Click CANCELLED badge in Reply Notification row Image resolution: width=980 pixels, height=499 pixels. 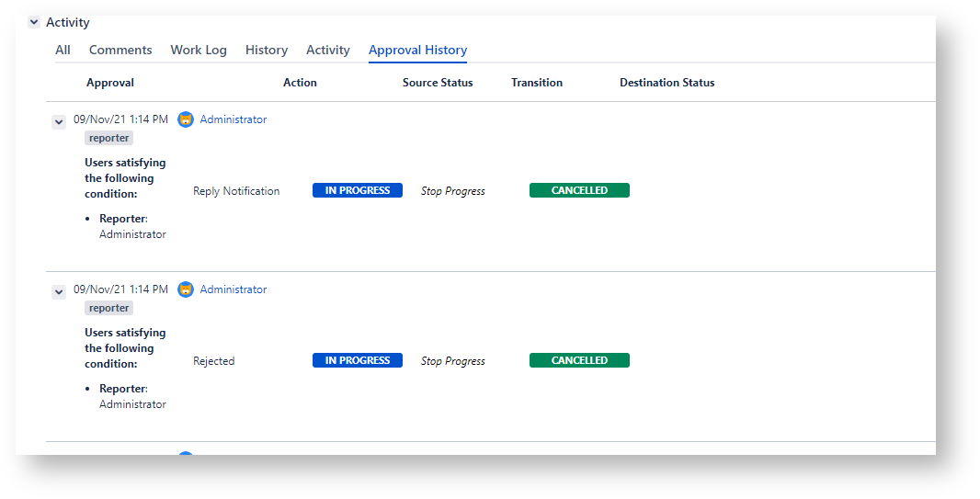pos(579,190)
